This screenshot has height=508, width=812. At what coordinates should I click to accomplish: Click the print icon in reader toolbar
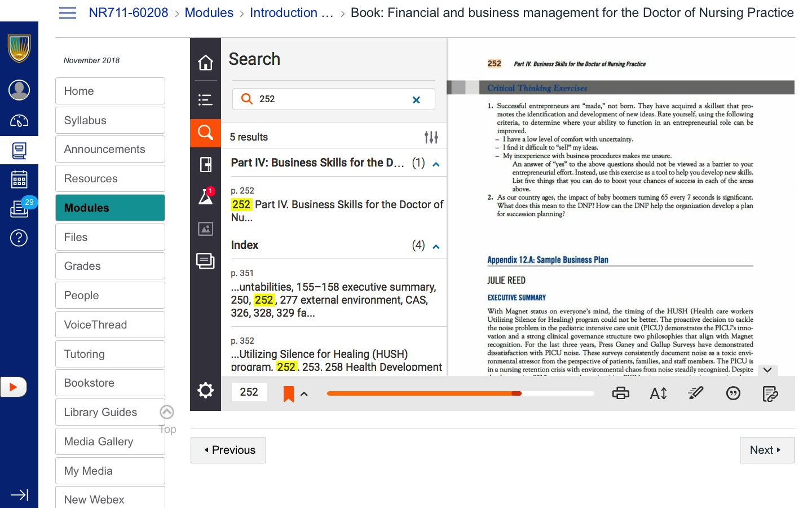coord(620,393)
